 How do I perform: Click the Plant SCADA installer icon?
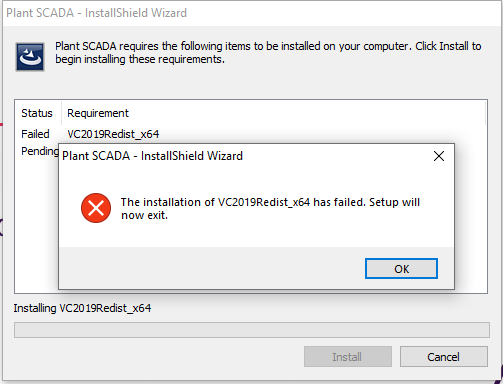pyautogui.click(x=30, y=57)
